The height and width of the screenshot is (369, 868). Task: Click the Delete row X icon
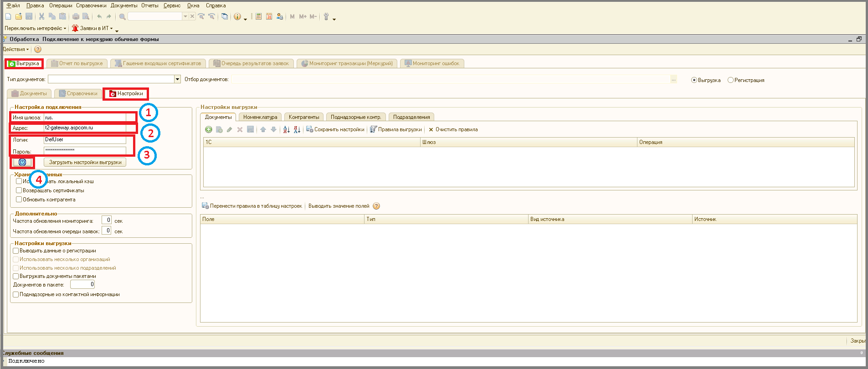click(240, 129)
